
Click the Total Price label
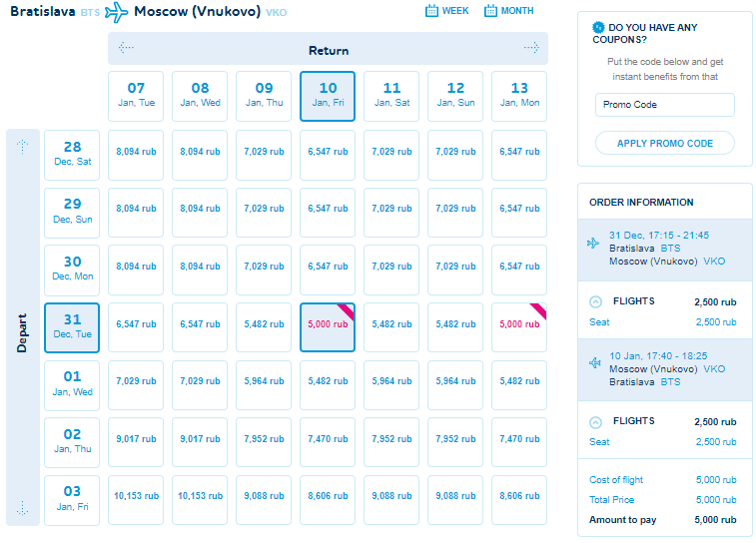click(x=611, y=500)
